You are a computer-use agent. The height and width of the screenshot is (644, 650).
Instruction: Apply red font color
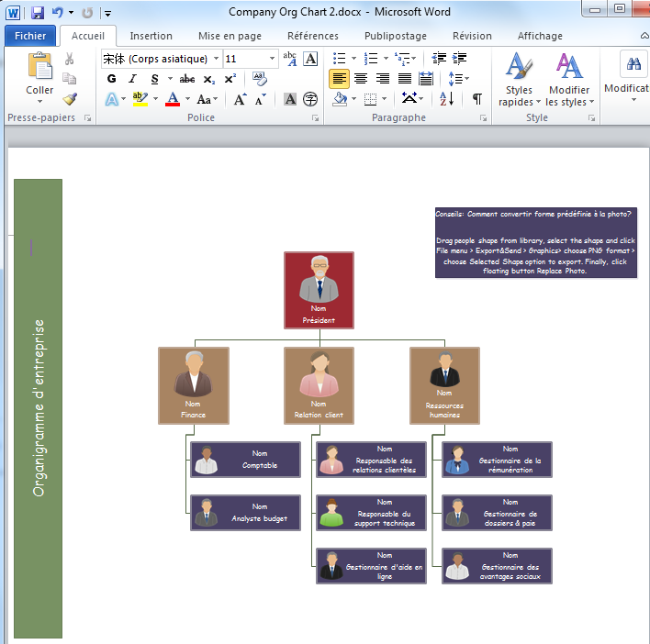173,99
